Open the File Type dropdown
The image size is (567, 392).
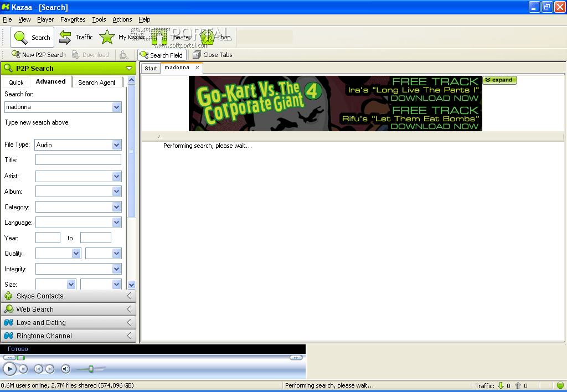click(116, 145)
